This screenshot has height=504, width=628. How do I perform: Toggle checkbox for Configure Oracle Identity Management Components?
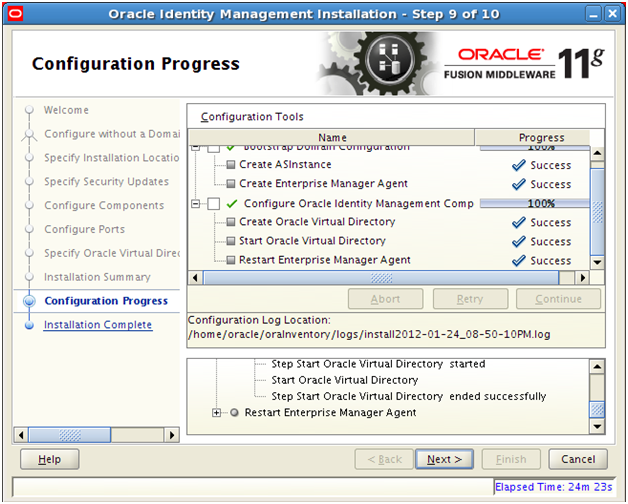click(x=213, y=204)
